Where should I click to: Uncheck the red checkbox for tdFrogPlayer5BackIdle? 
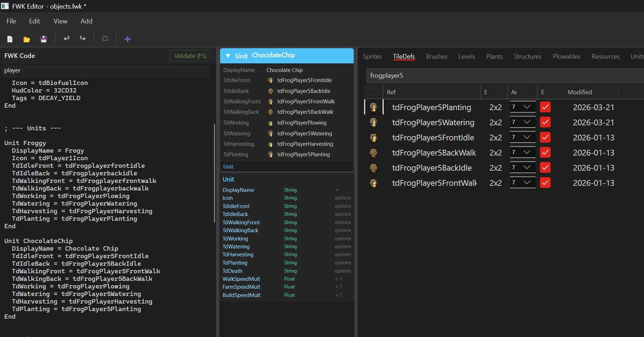pyautogui.click(x=545, y=168)
